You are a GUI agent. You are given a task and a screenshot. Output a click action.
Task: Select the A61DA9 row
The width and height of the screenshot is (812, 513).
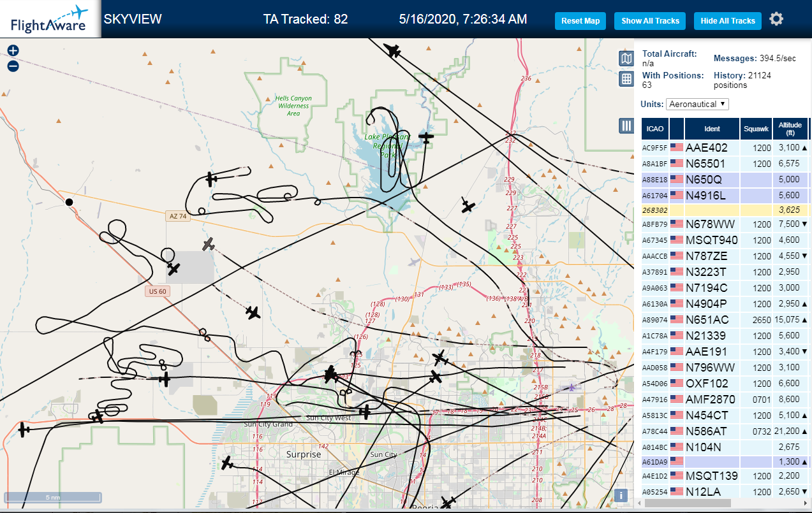(x=725, y=461)
